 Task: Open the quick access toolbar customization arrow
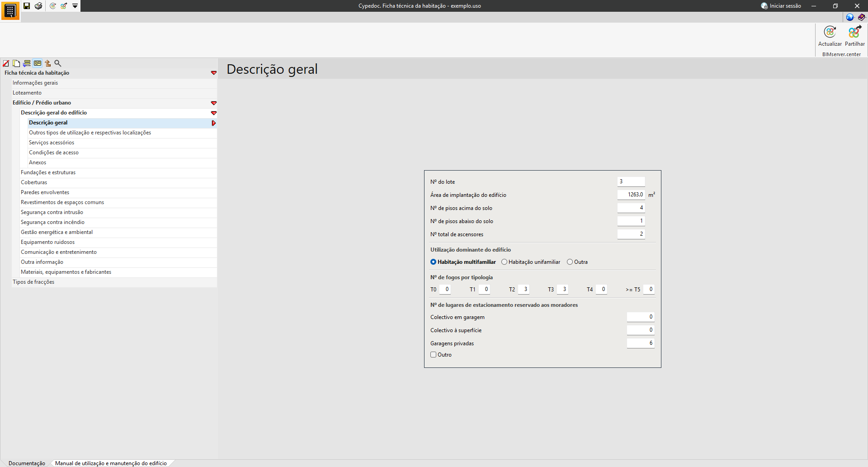(x=75, y=6)
